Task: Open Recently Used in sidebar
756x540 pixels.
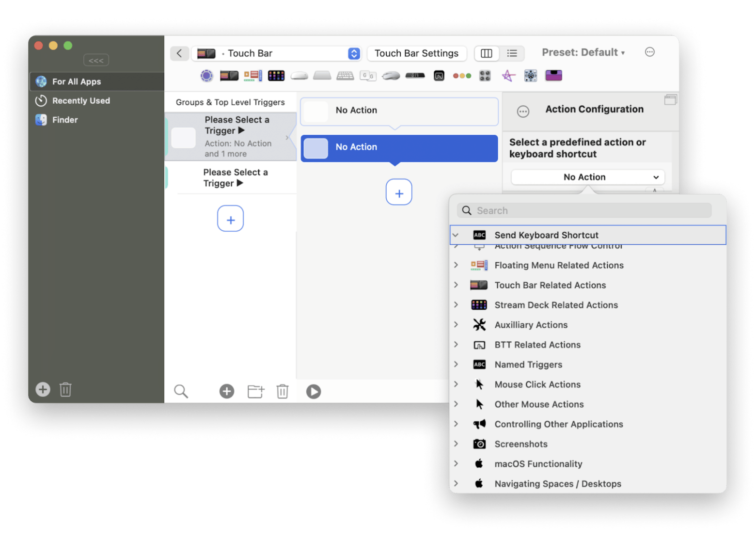Action: point(97,101)
